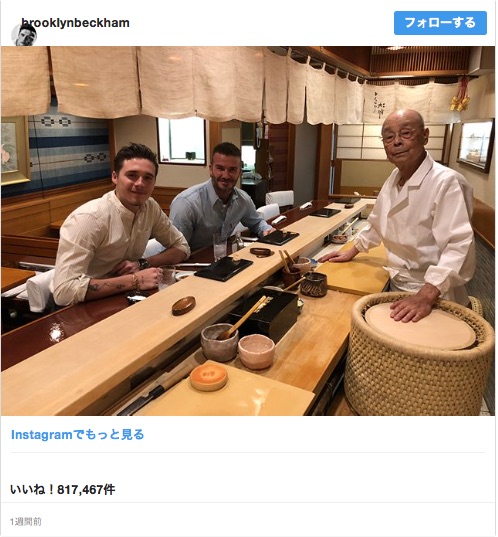Click the pink ceramic bowl on counter

[x=256, y=352]
